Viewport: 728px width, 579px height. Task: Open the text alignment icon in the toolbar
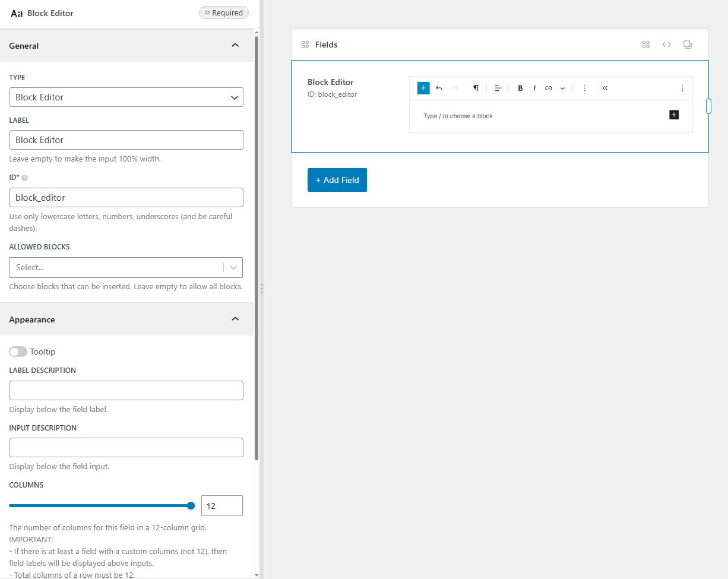click(498, 88)
